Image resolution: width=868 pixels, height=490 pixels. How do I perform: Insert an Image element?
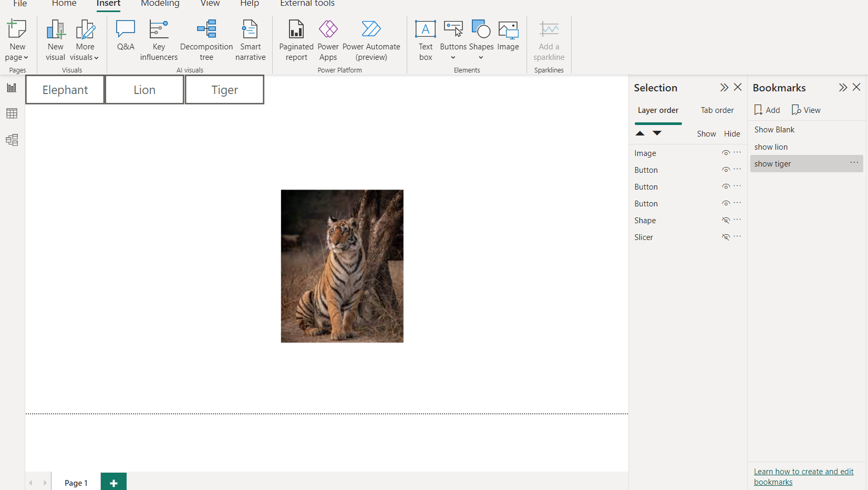point(508,35)
